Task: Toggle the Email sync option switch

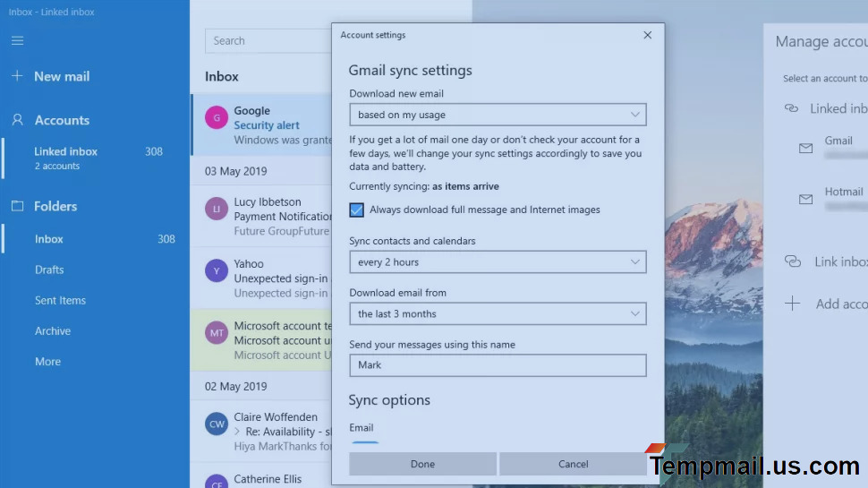Action: (364, 443)
